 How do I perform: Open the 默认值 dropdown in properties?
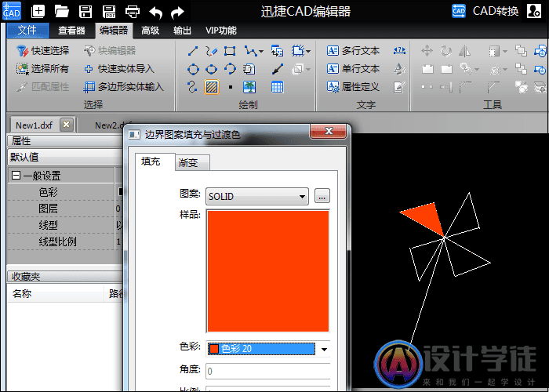coord(65,157)
